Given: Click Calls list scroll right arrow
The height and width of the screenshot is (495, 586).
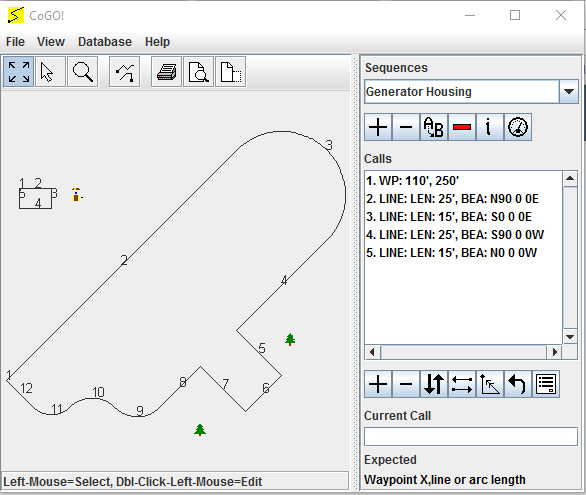Looking at the screenshot, I should pyautogui.click(x=555, y=352).
